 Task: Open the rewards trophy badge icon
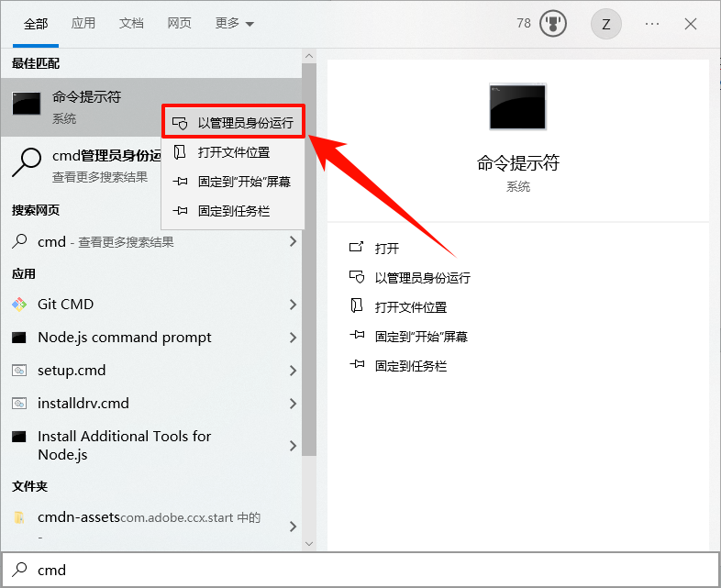(x=553, y=24)
